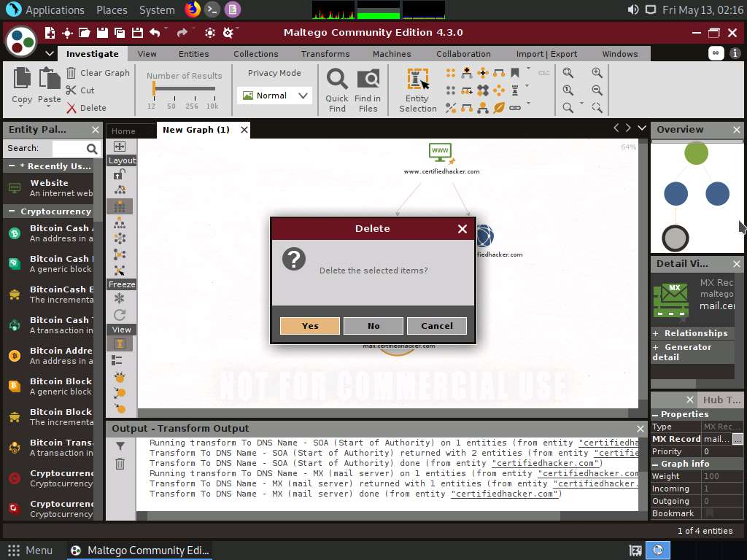Click the zoom 100% magnifier icon
The width and height of the screenshot is (747, 560).
click(x=568, y=90)
